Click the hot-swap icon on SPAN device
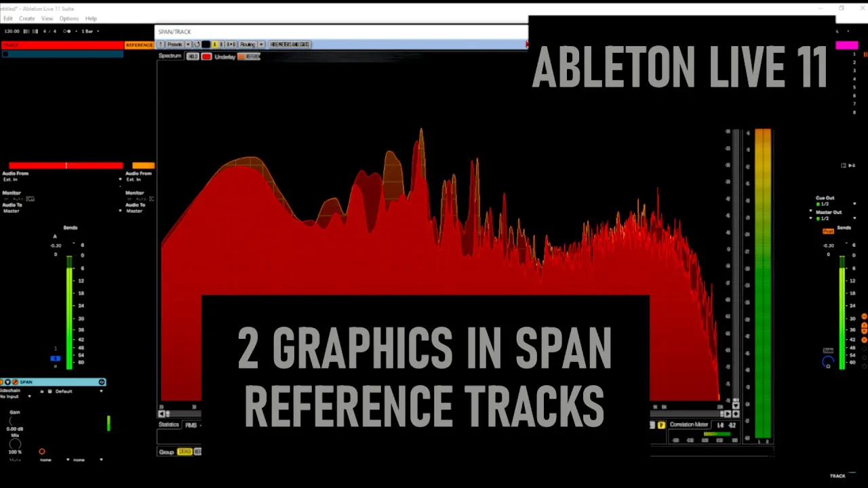 pyautogui.click(x=102, y=382)
